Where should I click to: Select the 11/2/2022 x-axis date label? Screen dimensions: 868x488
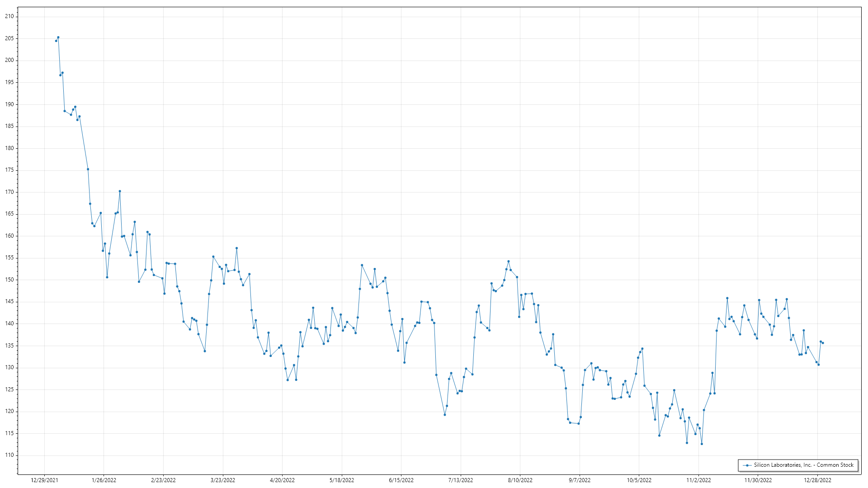pos(698,480)
